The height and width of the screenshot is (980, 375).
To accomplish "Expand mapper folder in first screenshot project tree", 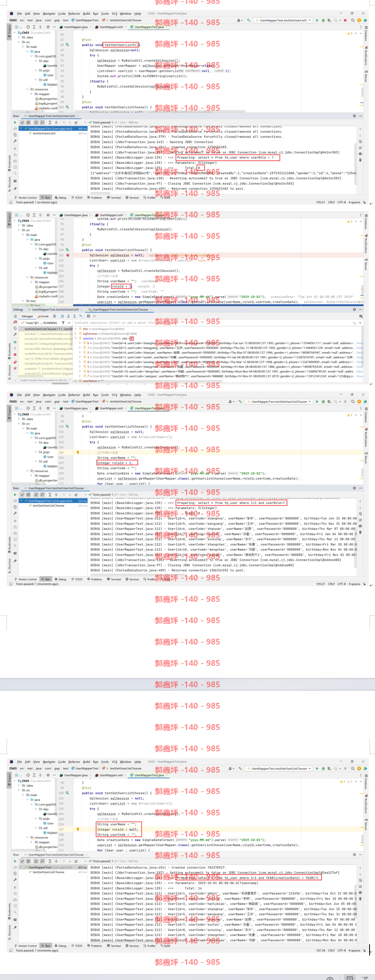I will 32,94.
